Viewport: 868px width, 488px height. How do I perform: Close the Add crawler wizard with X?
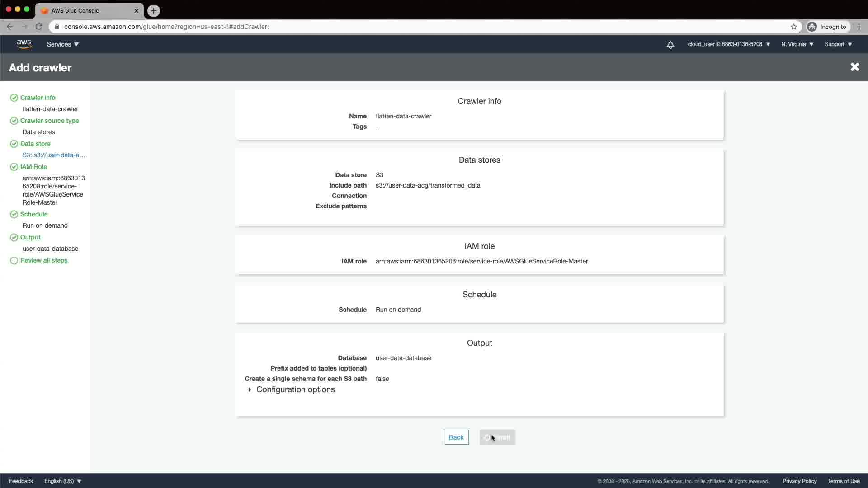(x=854, y=67)
